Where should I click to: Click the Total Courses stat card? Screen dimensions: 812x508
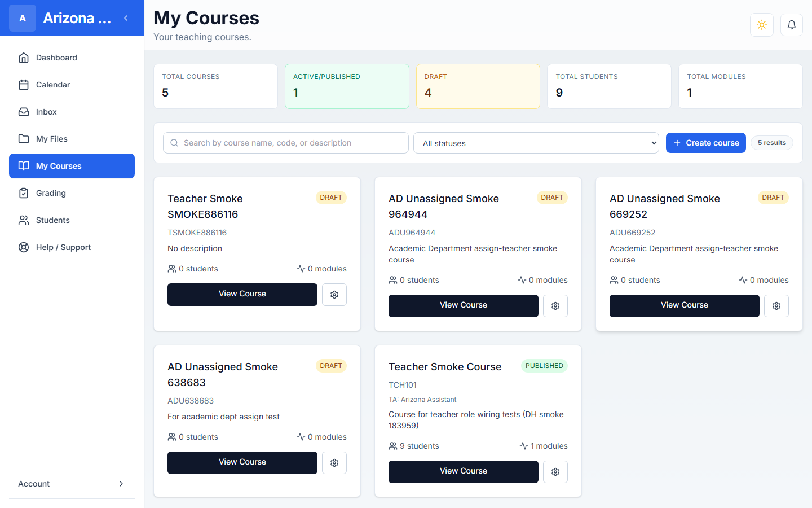click(215, 86)
